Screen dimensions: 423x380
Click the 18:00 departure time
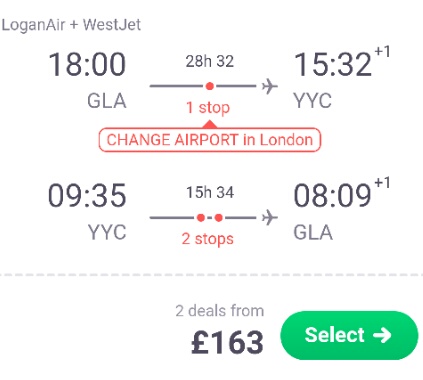point(87,64)
